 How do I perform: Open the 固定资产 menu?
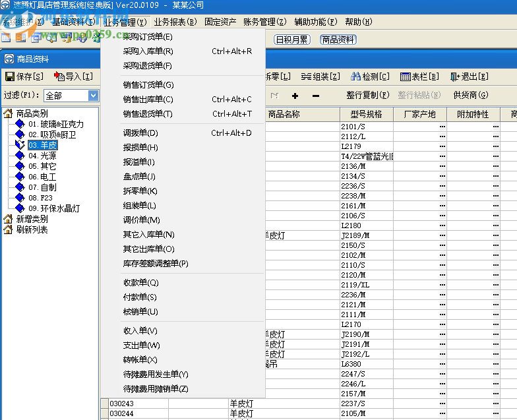coord(220,22)
